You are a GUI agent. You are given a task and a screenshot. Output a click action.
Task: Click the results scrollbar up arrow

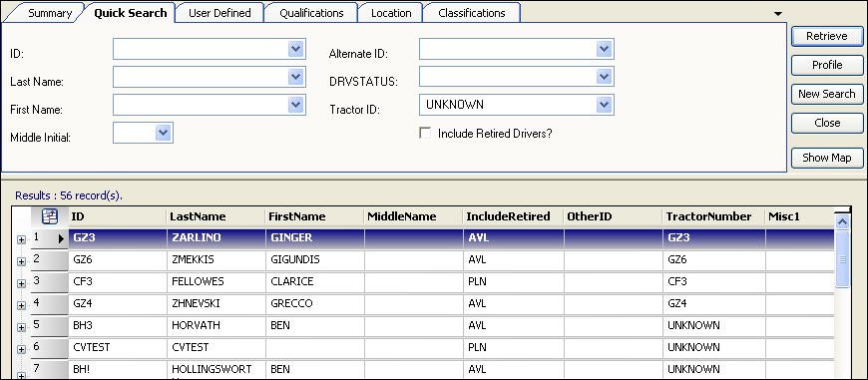click(x=842, y=221)
